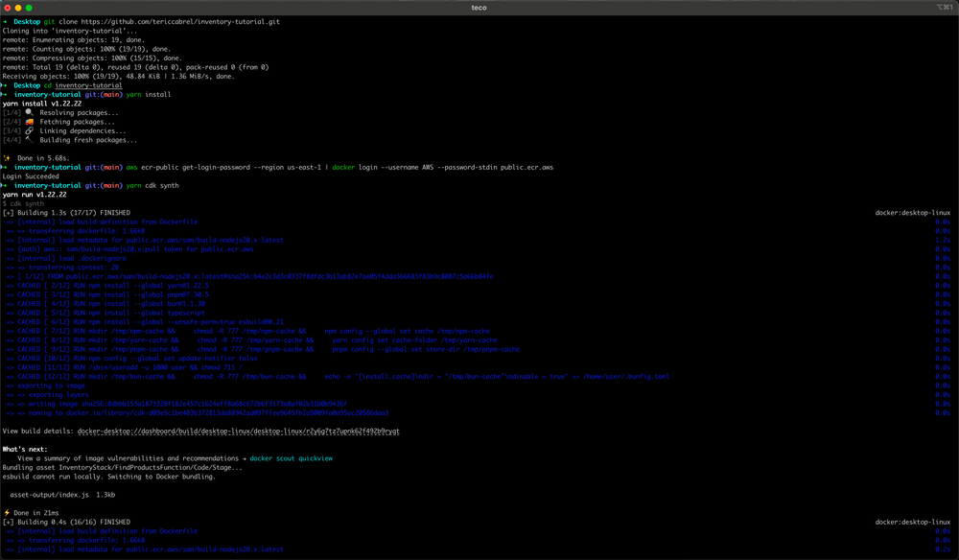Click the asset-output/index.js line
Screen dimensions: 959x560
click(x=62, y=495)
